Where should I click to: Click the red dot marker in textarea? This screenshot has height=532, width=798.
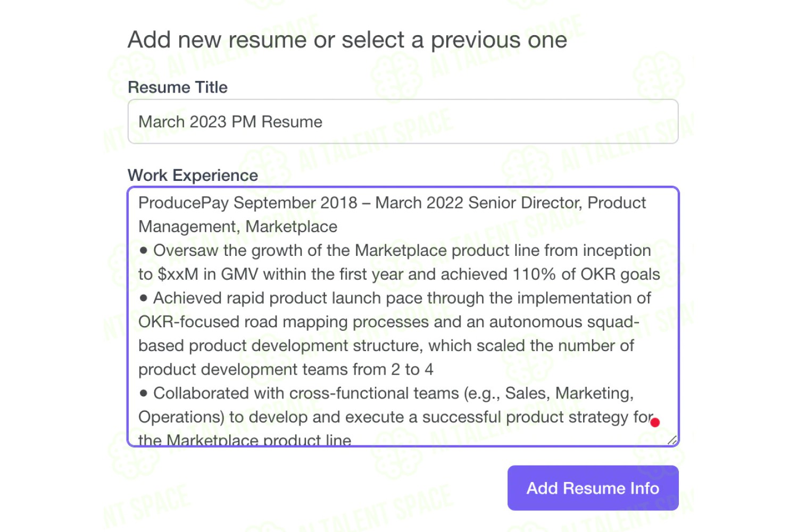pyautogui.click(x=655, y=422)
